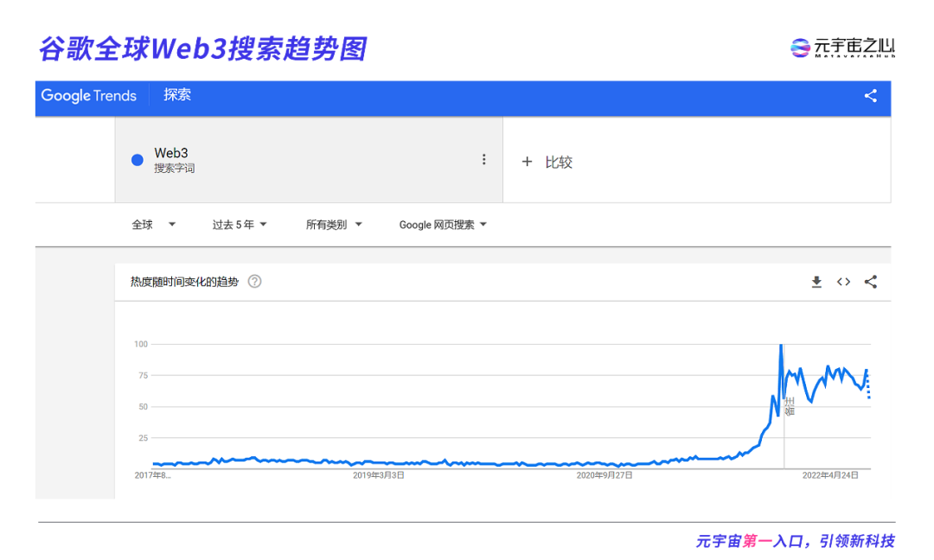934x560 pixels.
Task: Click the 搜索字词 label under Web3
Action: pos(174,169)
